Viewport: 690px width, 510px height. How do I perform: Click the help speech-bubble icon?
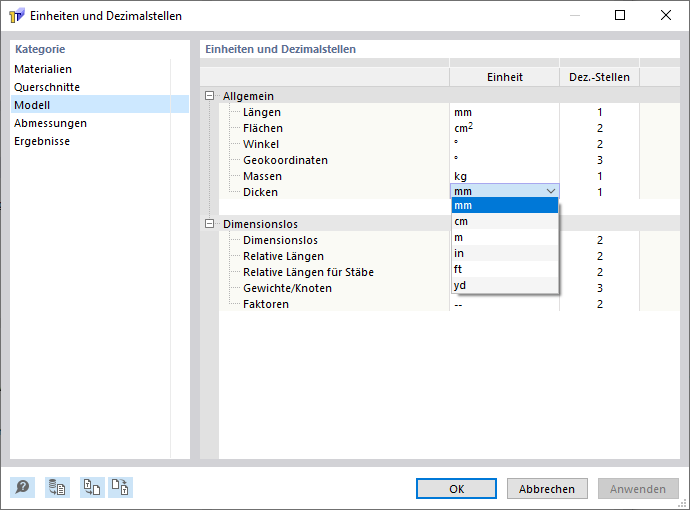pyautogui.click(x=22, y=487)
